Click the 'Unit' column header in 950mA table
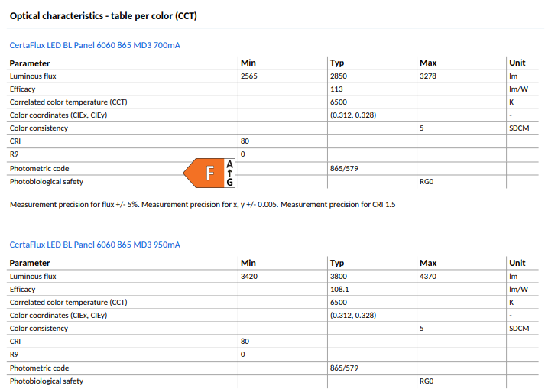Viewport: 558px width, 392px height. tap(517, 263)
